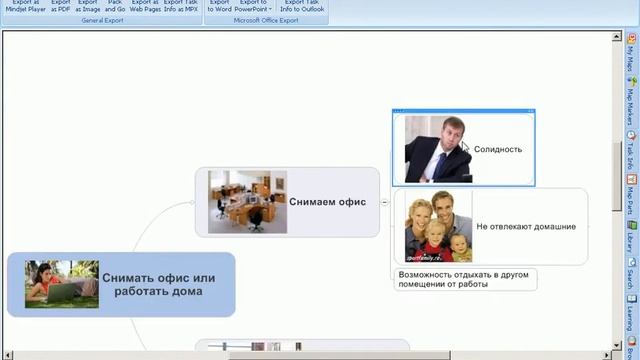Click the horizontal scrollbar left arrow
This screenshot has width=640, height=360.
coord(7,355)
